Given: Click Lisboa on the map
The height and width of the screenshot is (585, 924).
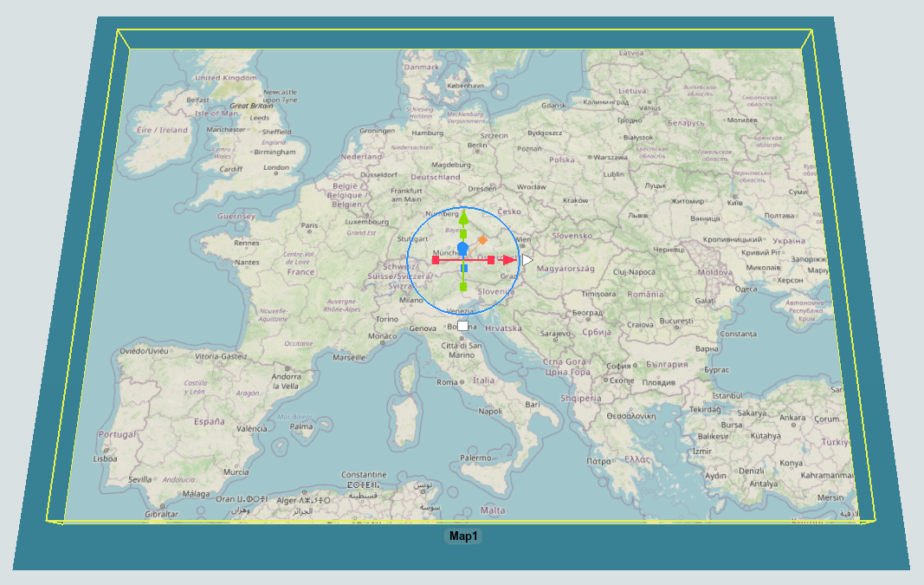Looking at the screenshot, I should (x=105, y=458).
